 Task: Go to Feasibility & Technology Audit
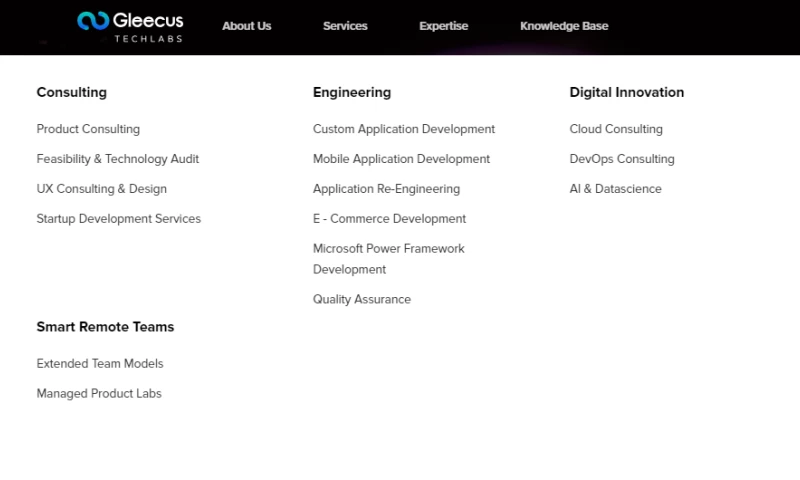tap(118, 159)
